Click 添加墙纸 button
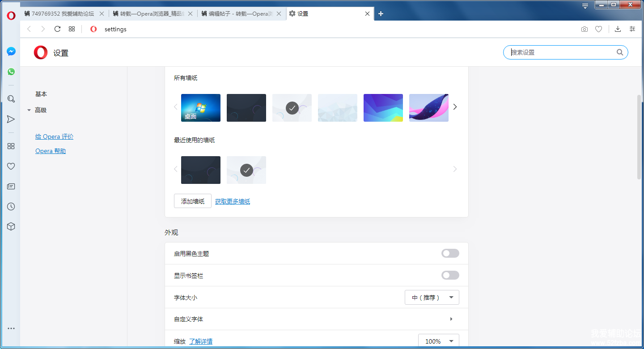Viewport: 644px width, 349px height. coord(193,201)
